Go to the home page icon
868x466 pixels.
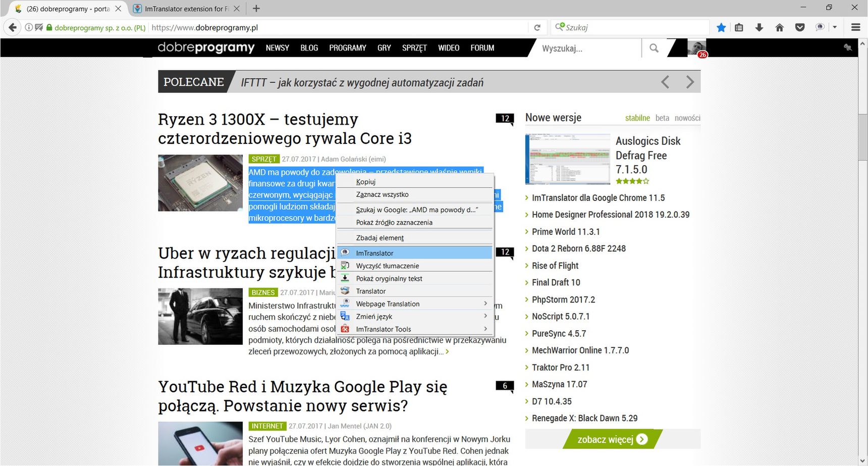tap(780, 27)
